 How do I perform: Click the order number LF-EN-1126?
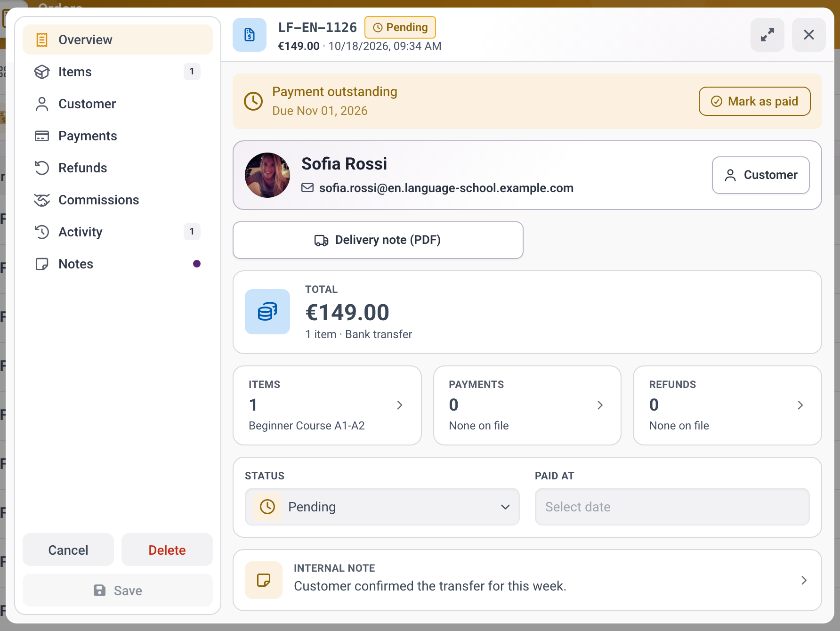[x=317, y=27]
